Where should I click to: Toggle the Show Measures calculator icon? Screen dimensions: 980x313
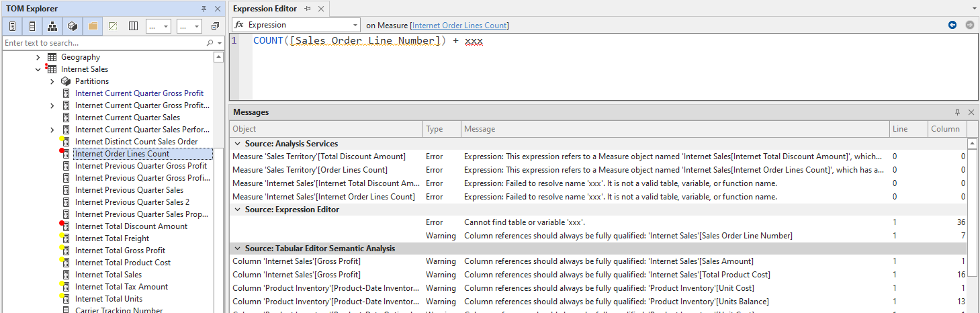(12, 26)
